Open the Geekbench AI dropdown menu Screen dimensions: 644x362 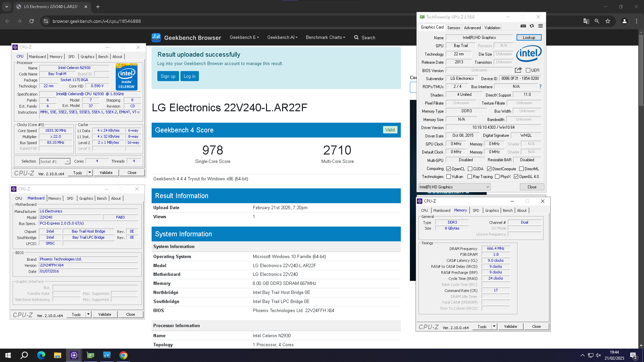tap(282, 38)
